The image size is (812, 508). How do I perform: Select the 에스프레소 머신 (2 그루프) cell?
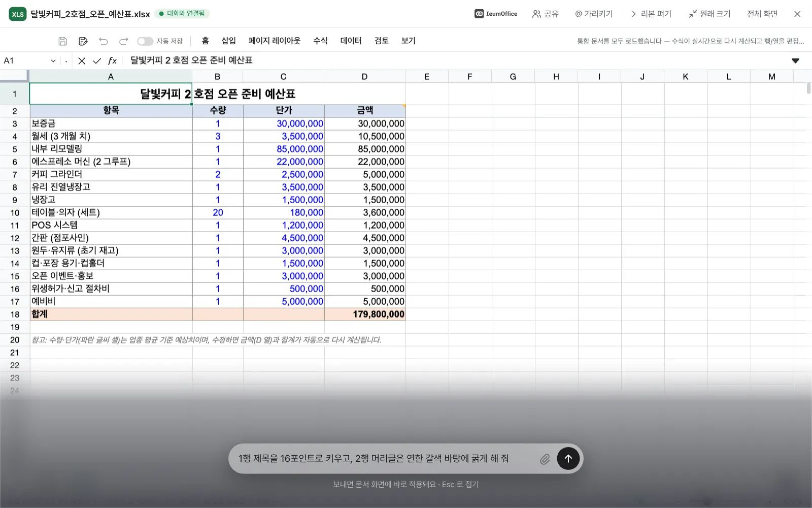tap(111, 162)
